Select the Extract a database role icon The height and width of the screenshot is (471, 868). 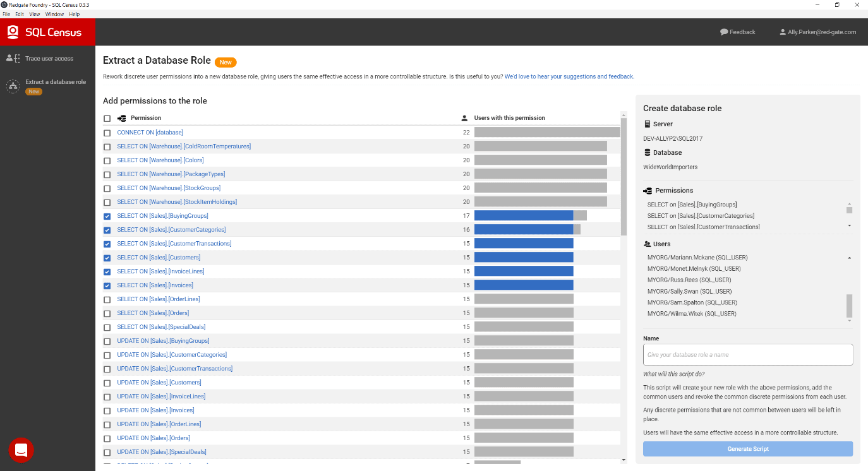[x=13, y=86]
